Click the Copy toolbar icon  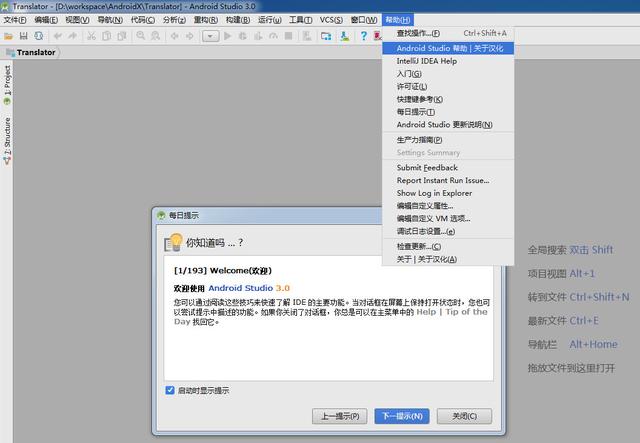click(107, 36)
